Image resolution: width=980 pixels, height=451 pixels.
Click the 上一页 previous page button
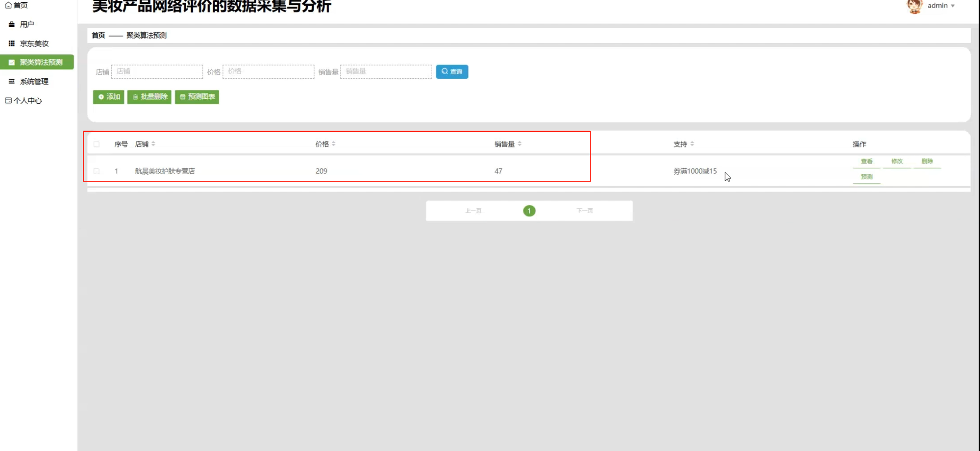pyautogui.click(x=473, y=211)
